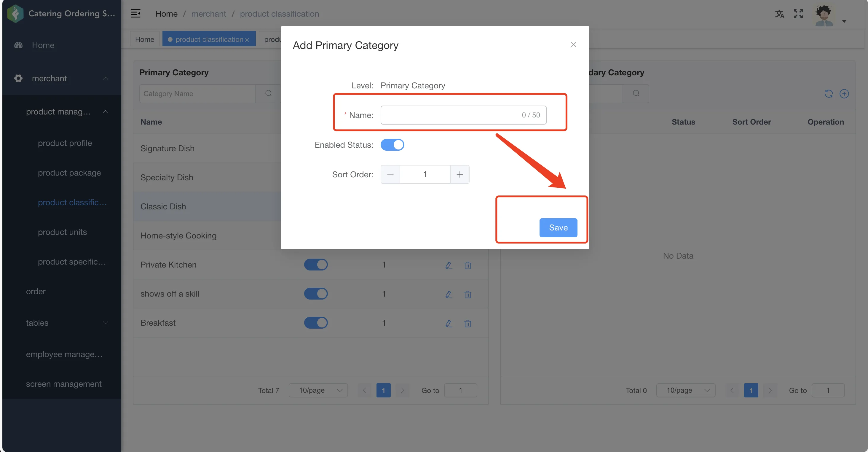Toggle the Enabled Status switch in dialog
Viewport: 868px width, 452px height.
(392, 145)
